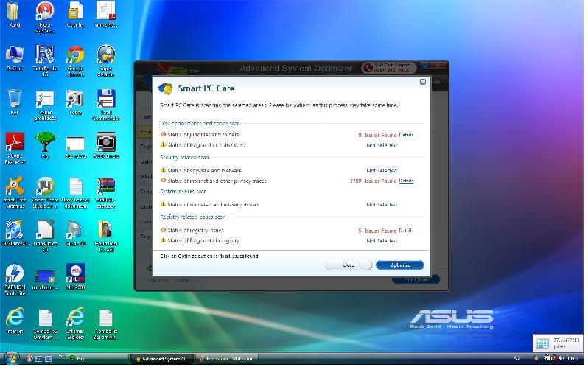Click the ASUS logo desktop gadget

[x=452, y=319]
